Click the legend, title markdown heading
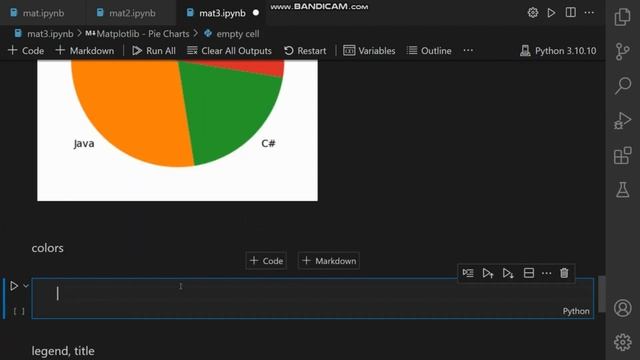640x360 pixels. 63,351
